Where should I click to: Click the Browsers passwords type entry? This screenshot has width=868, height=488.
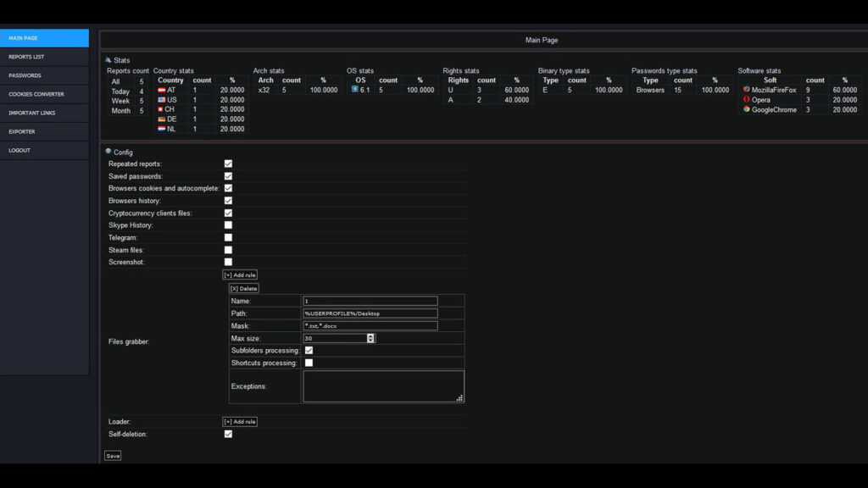[650, 90]
